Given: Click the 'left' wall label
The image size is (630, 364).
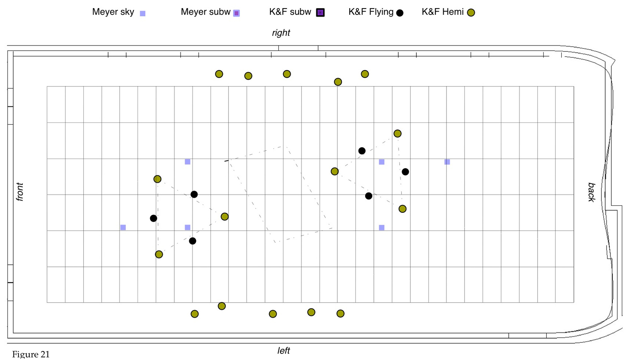Looking at the screenshot, I should coord(283,351).
